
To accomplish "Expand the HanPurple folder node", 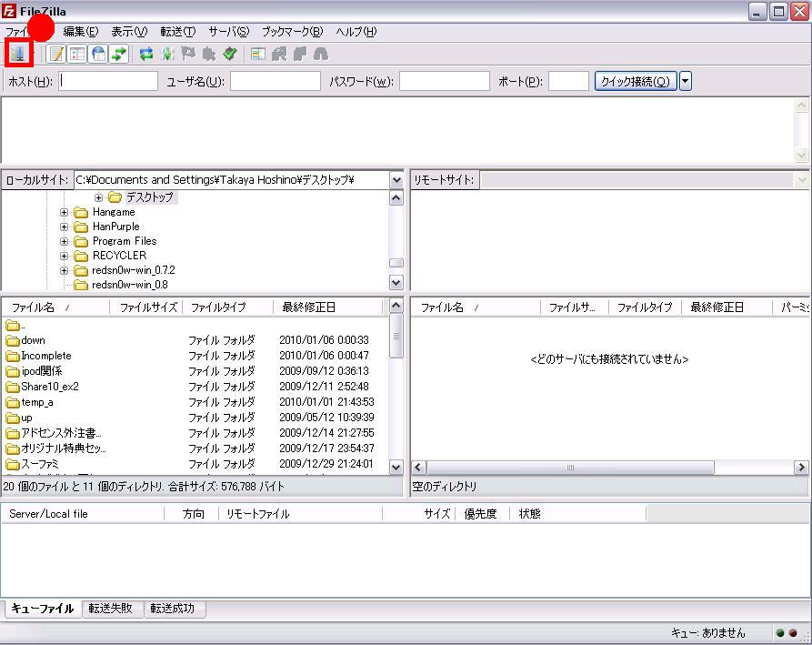I will 64,227.
